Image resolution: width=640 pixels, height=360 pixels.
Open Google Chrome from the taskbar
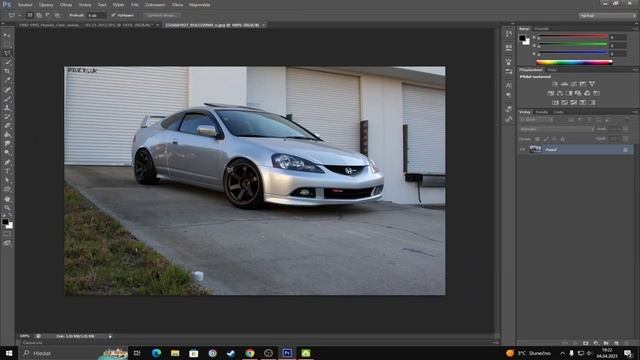(250, 353)
